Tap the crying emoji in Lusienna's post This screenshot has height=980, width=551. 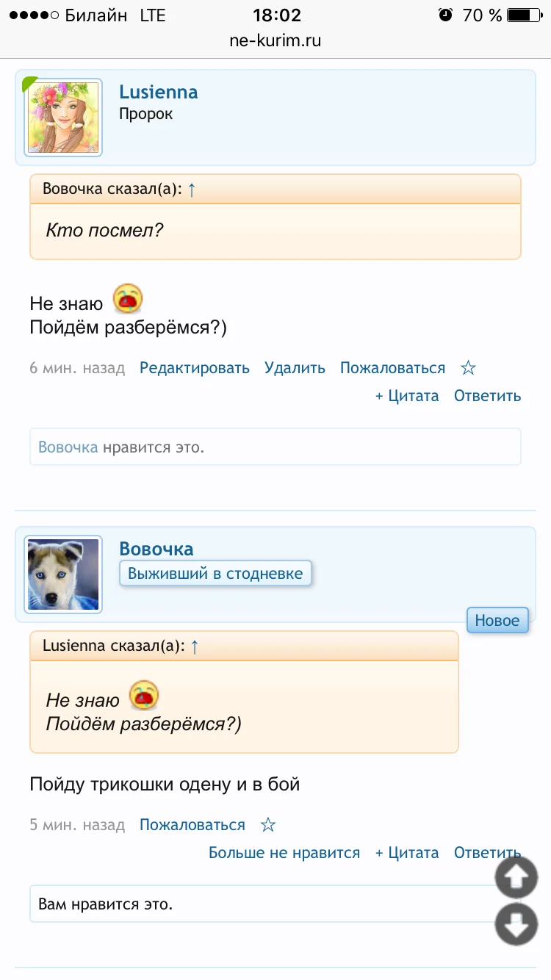pyautogui.click(x=128, y=300)
